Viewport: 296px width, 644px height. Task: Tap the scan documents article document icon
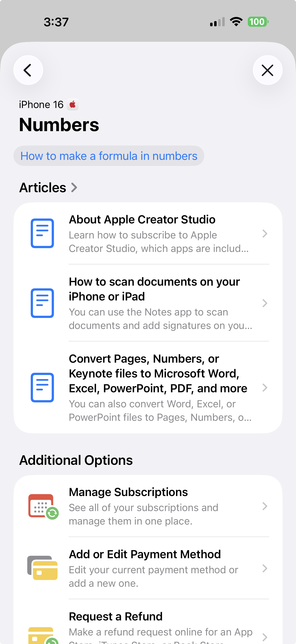pos(42,303)
